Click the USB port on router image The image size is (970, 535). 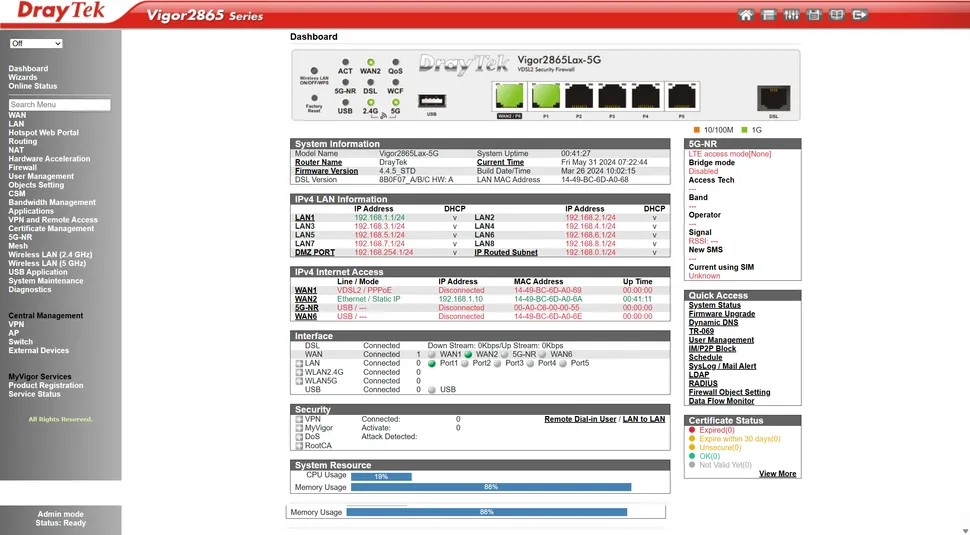pyautogui.click(x=432, y=101)
